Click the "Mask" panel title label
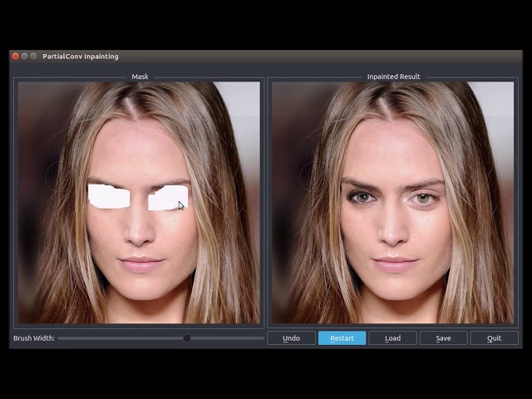Image resolution: width=532 pixels, height=399 pixels. tap(140, 76)
